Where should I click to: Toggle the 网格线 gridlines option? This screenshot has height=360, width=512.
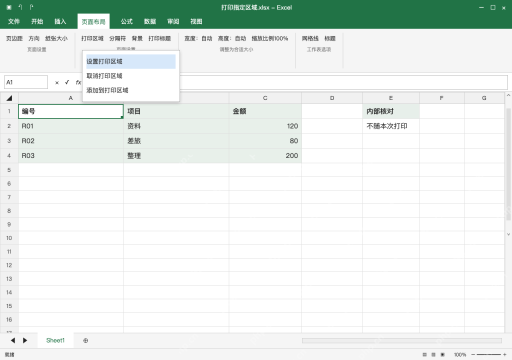[x=310, y=39]
